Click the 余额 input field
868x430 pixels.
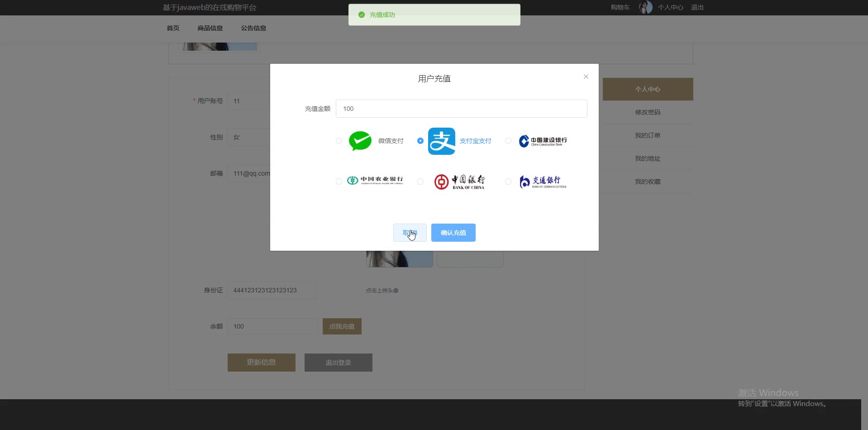(272, 326)
